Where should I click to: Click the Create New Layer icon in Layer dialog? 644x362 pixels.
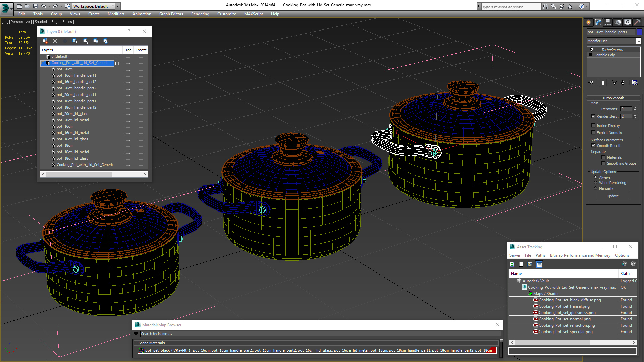tap(45, 41)
